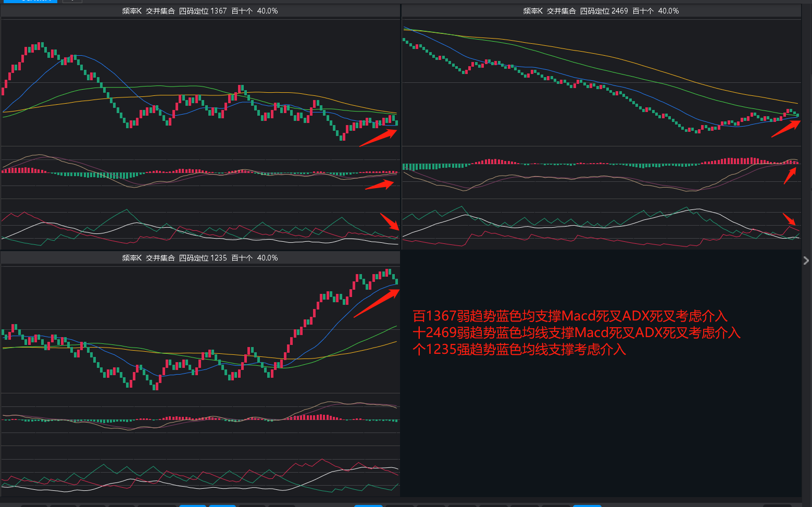The image size is (812, 507).
Task: Expand the side panel with the right chevron
Action: (806, 261)
